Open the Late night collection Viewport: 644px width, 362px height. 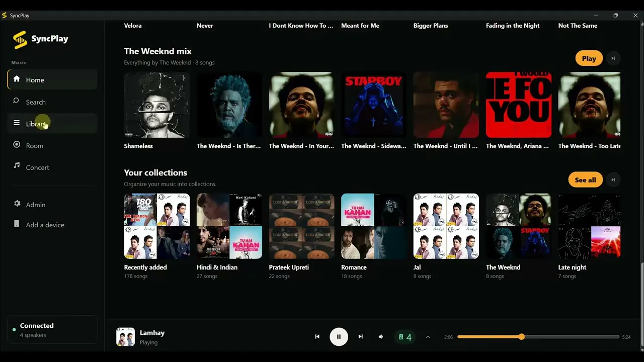(589, 226)
